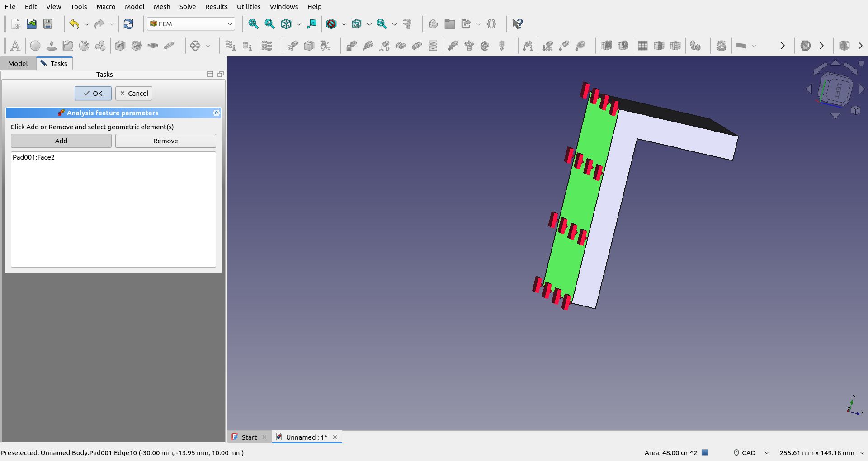Create FEM mesh with Gmsh

pos(623,46)
